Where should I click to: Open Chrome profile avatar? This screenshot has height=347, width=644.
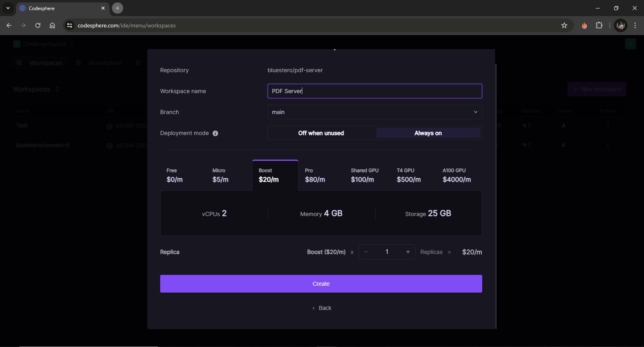point(621,25)
